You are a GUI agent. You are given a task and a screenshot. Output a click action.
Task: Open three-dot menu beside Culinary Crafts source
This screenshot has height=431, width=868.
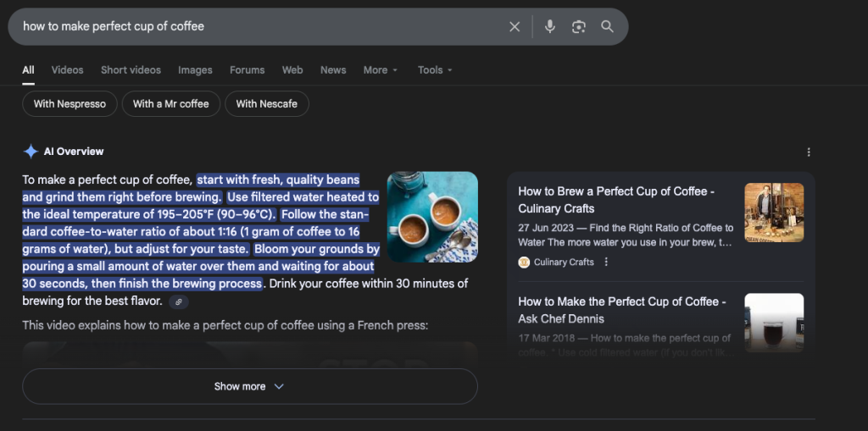pos(606,262)
